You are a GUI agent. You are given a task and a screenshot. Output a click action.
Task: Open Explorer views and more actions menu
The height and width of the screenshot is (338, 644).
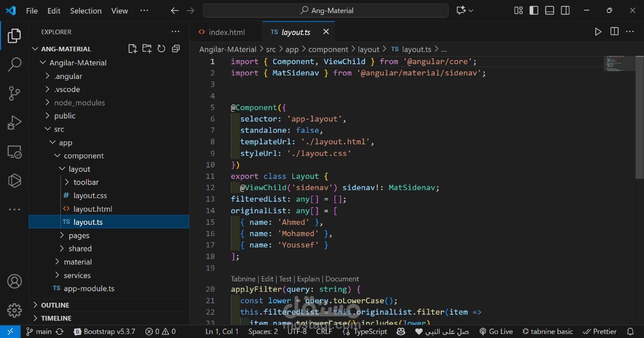point(176,32)
